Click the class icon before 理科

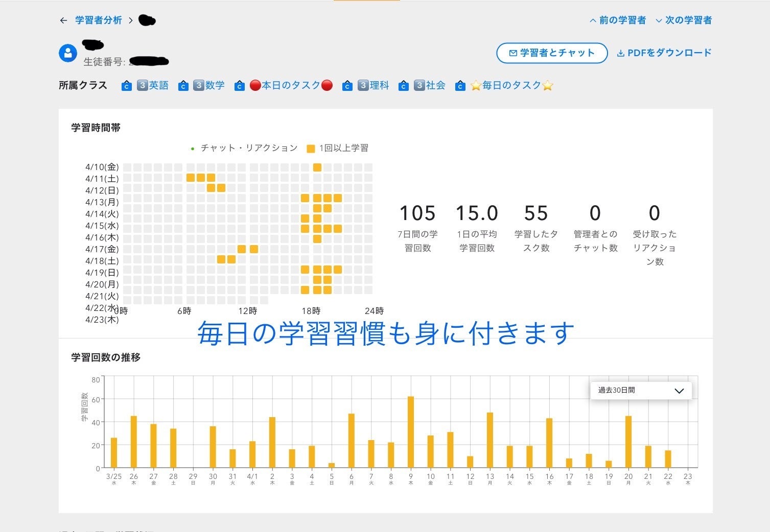tap(347, 86)
